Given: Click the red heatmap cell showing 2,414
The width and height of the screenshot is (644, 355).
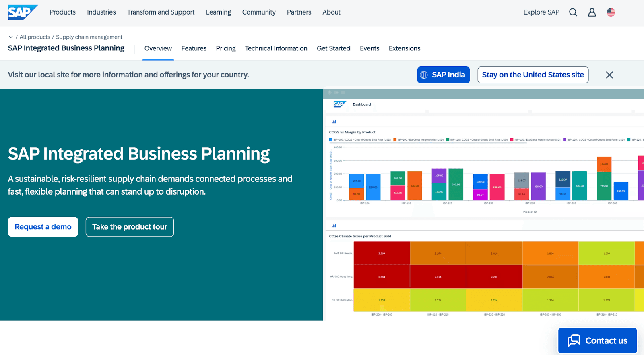Looking at the screenshot, I should click(x=438, y=277).
